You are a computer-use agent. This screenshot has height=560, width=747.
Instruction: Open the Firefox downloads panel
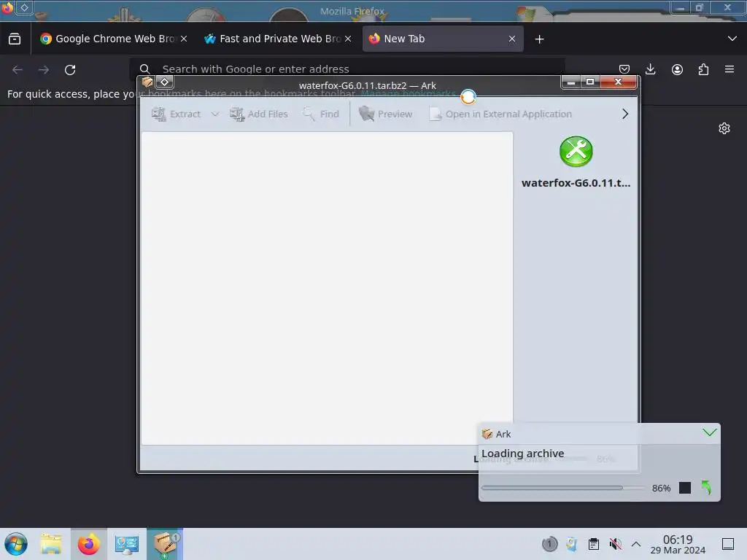coord(650,69)
